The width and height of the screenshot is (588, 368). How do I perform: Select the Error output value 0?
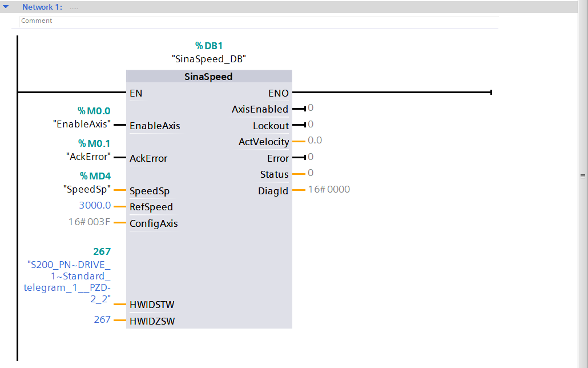(311, 157)
